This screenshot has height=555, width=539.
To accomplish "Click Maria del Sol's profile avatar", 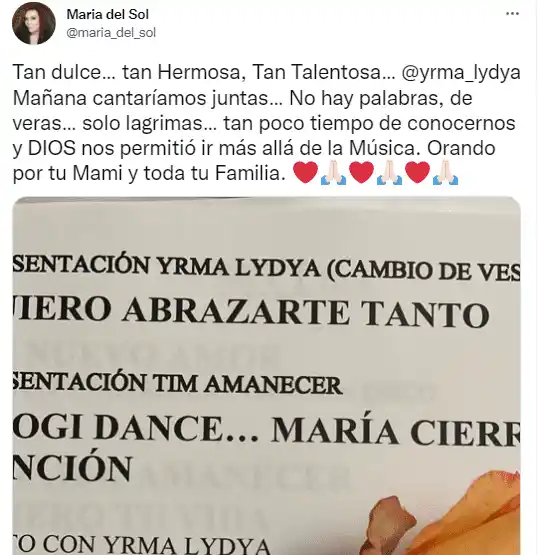I will pos(34,23).
